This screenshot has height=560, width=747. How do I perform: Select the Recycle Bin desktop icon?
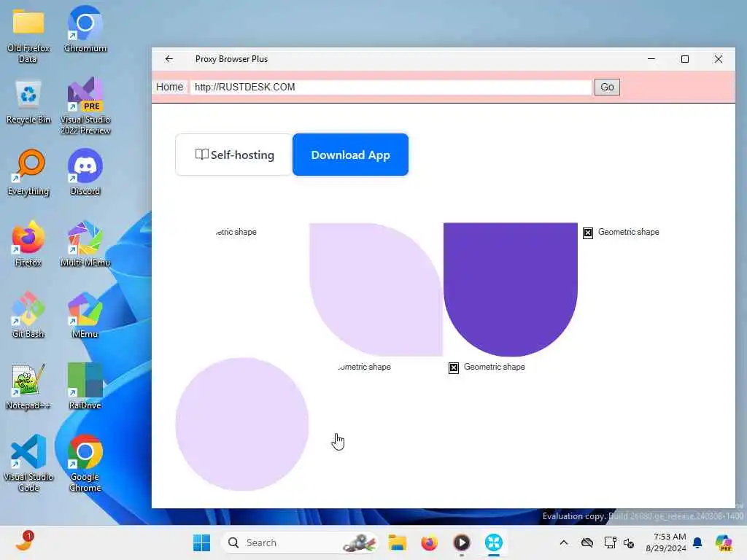click(x=28, y=101)
